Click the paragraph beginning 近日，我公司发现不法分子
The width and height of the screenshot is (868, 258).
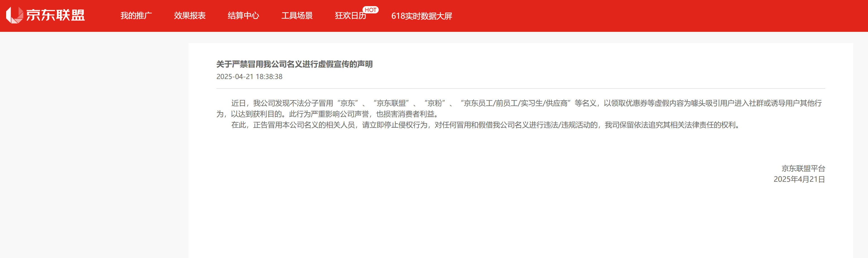(519, 108)
